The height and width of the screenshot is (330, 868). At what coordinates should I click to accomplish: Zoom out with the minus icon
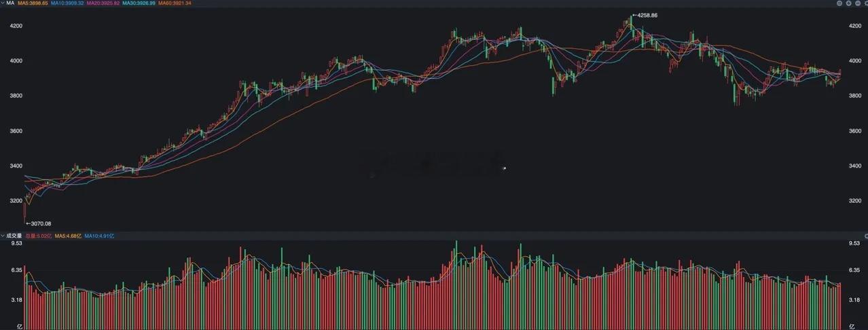coord(858,3)
